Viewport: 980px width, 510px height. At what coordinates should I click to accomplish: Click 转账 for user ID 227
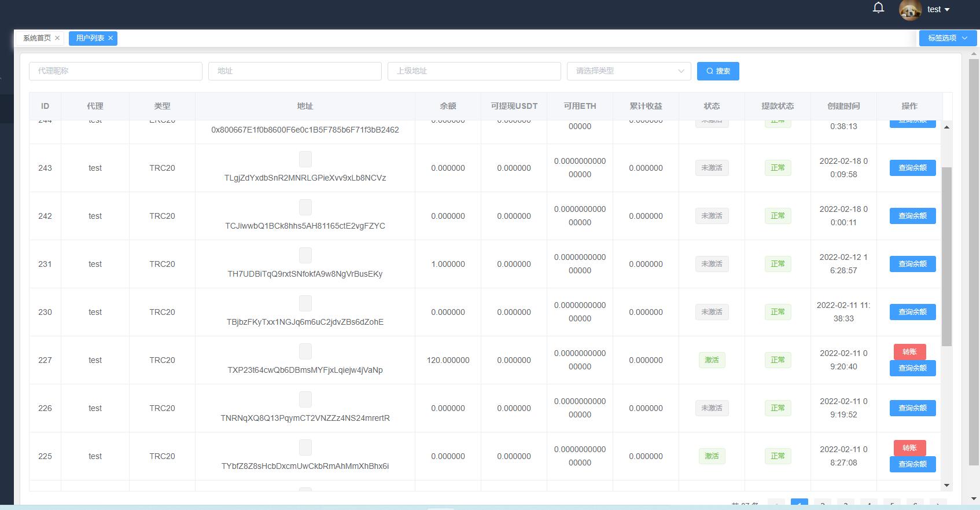[909, 352]
